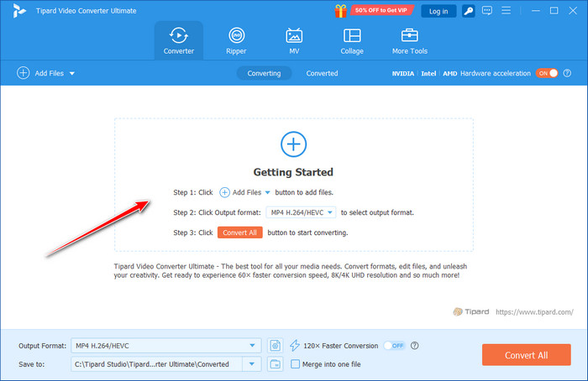588x381 pixels.
Task: Click the Tipard logo icon in the title bar
Action: (18, 11)
